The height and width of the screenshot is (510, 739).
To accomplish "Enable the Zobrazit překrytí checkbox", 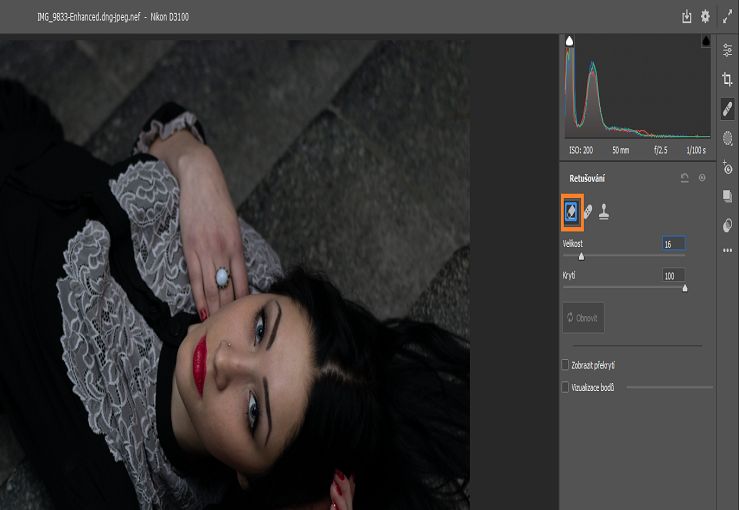I will 565,365.
